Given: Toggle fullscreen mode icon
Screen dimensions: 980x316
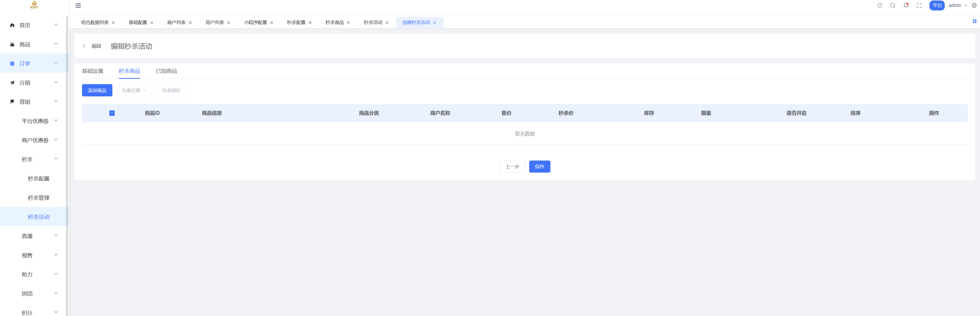Looking at the screenshot, I should click(x=919, y=6).
